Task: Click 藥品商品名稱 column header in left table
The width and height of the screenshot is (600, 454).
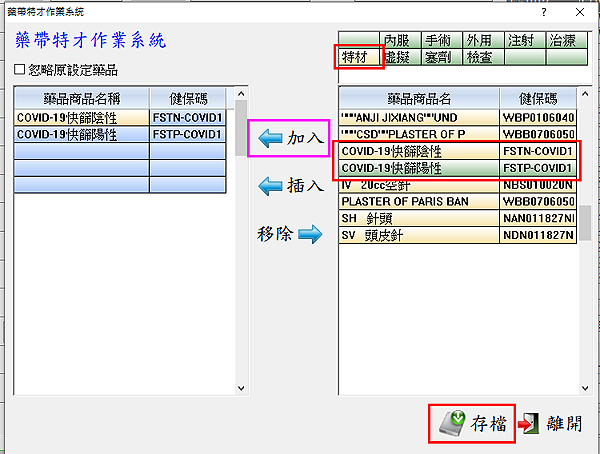Action: (80, 97)
